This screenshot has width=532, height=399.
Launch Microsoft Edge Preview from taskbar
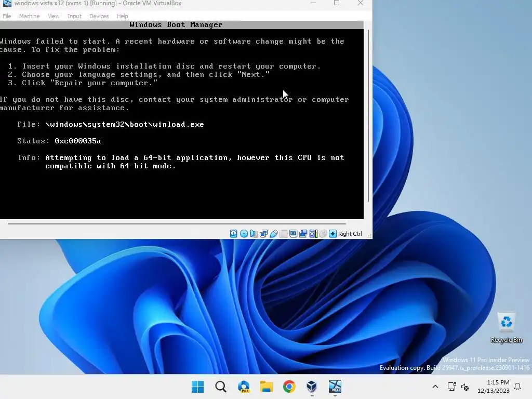(244, 387)
